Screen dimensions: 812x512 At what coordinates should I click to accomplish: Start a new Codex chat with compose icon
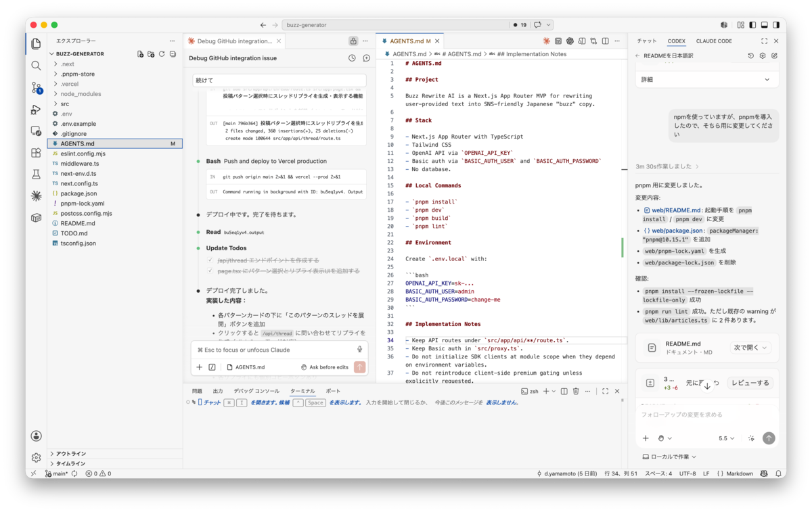click(775, 56)
